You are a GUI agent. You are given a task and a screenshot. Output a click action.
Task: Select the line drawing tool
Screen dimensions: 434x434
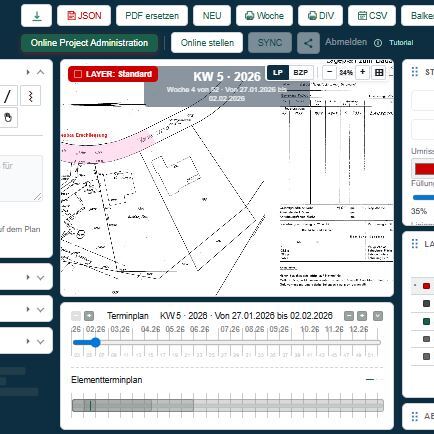[x=7, y=96]
